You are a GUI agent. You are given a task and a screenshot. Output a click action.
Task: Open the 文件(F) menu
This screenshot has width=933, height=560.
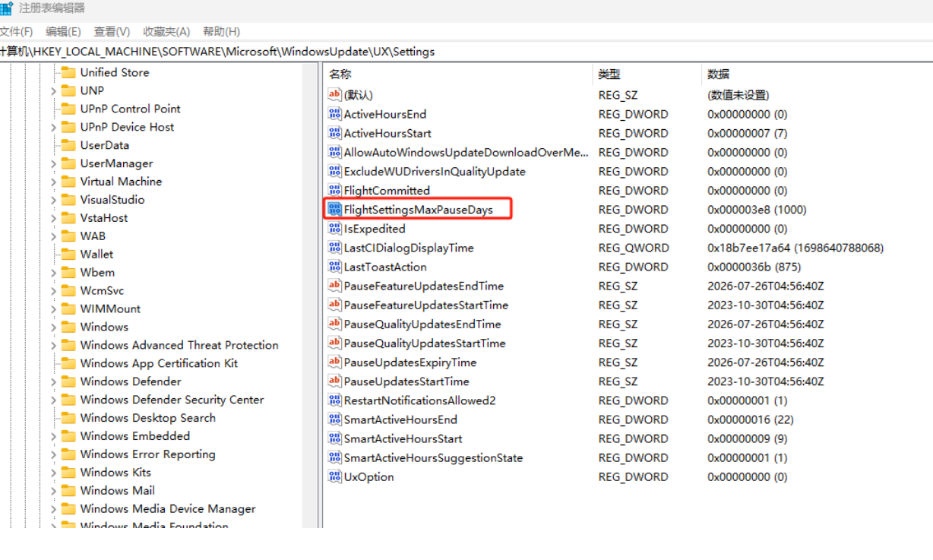pos(16,31)
